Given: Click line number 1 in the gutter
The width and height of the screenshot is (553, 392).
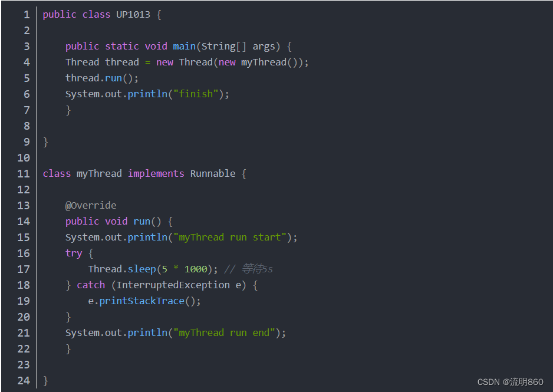Looking at the screenshot, I should click(27, 15).
